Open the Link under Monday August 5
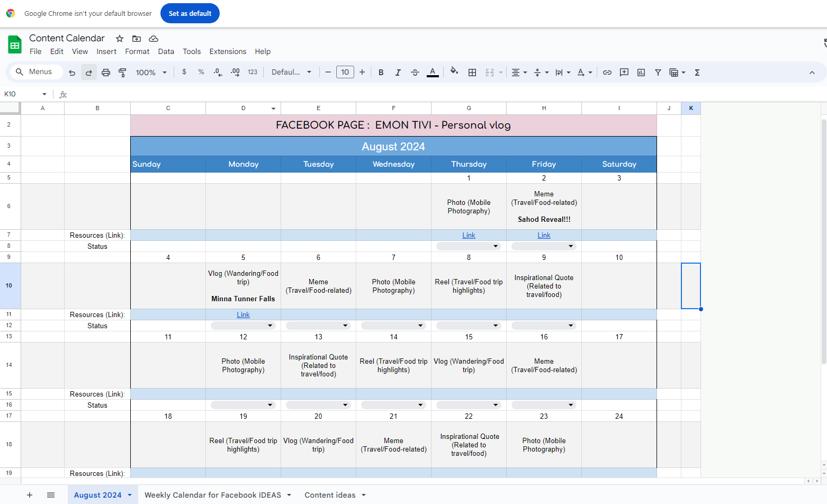Image resolution: width=827 pixels, height=504 pixels. 243,315
